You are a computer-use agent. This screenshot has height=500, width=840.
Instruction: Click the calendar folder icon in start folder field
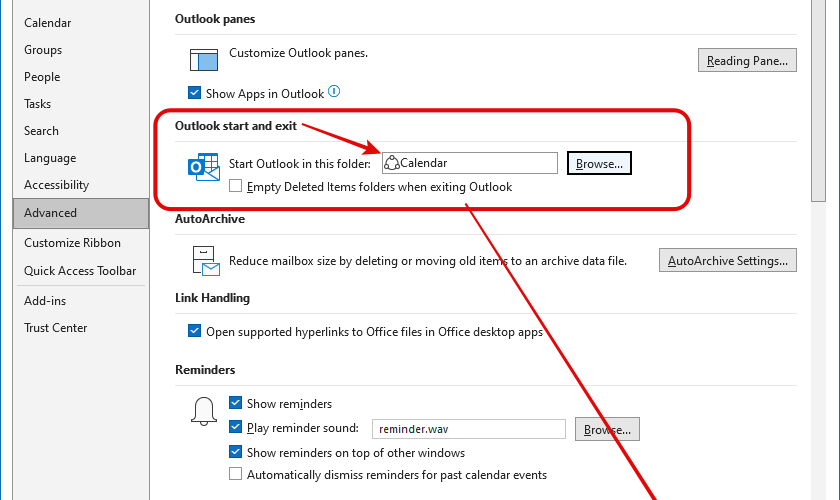click(x=392, y=163)
